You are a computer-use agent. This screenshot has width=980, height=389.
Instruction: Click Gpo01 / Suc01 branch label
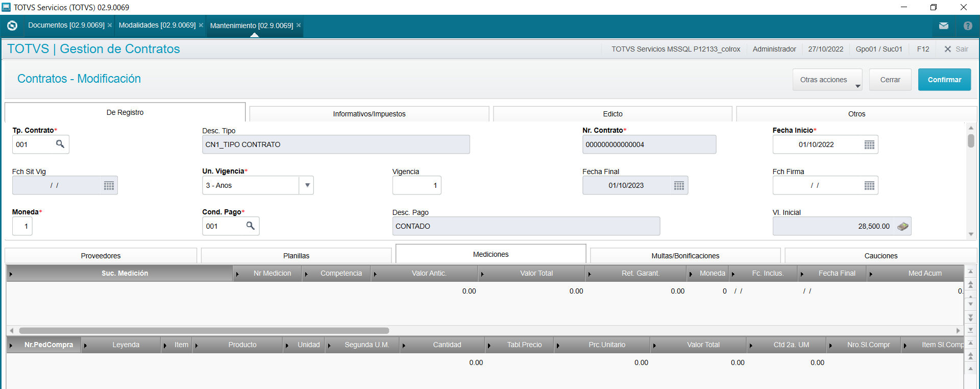879,49
